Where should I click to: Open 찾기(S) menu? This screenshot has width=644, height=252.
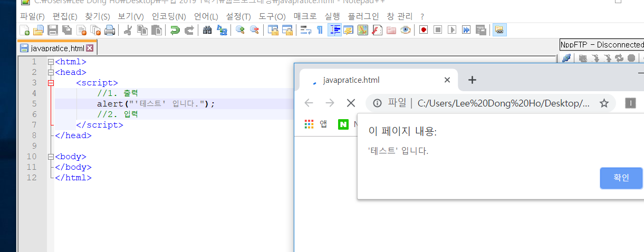click(x=98, y=16)
